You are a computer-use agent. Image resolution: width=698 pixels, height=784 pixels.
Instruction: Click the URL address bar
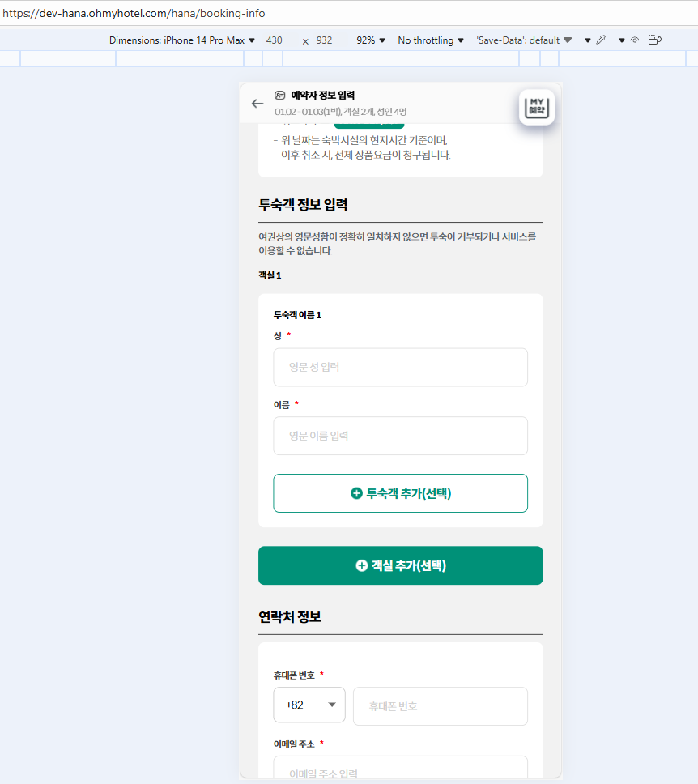point(349,13)
